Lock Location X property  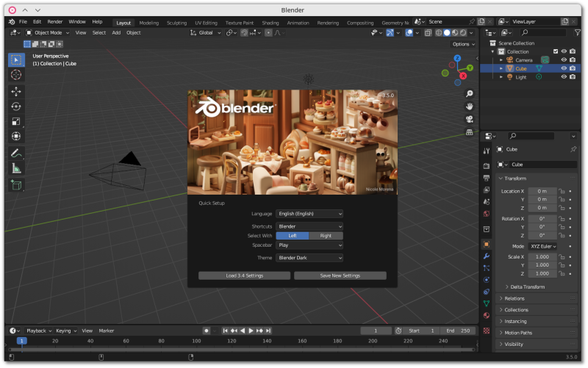562,191
